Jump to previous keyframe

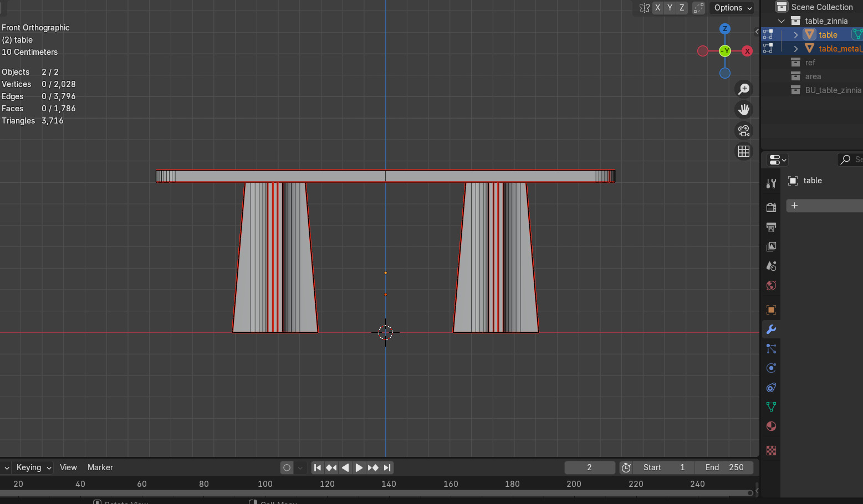pyautogui.click(x=331, y=467)
